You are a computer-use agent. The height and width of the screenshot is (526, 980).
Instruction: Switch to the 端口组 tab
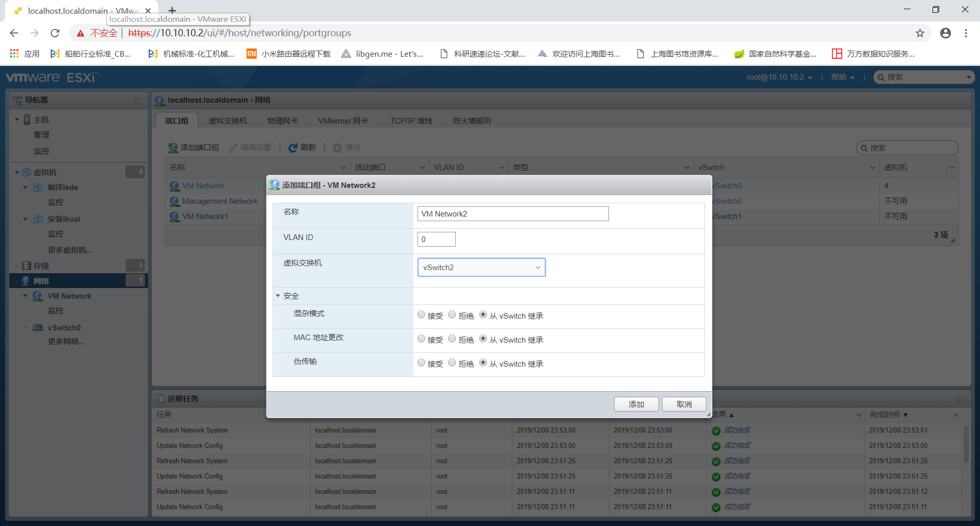(177, 121)
